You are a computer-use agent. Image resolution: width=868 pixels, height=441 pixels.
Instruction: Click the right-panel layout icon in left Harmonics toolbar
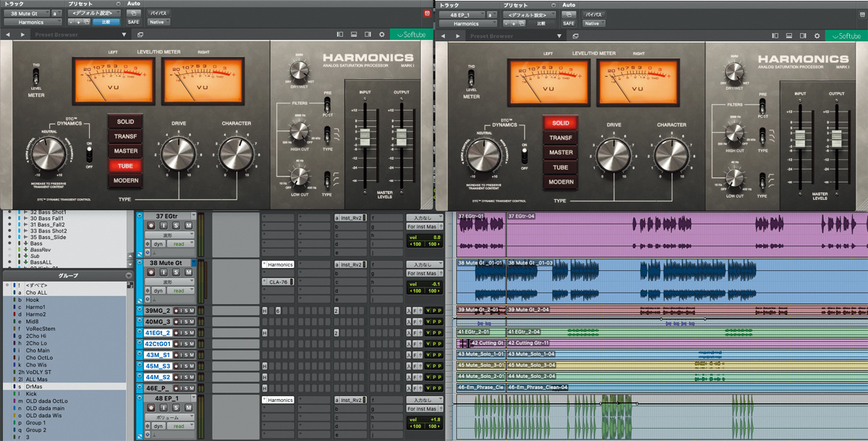[x=368, y=35]
